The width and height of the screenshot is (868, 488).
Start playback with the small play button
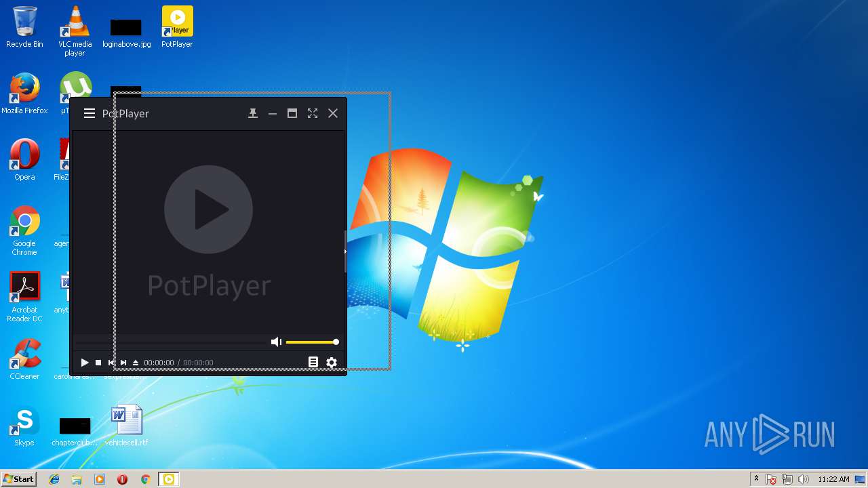point(85,363)
